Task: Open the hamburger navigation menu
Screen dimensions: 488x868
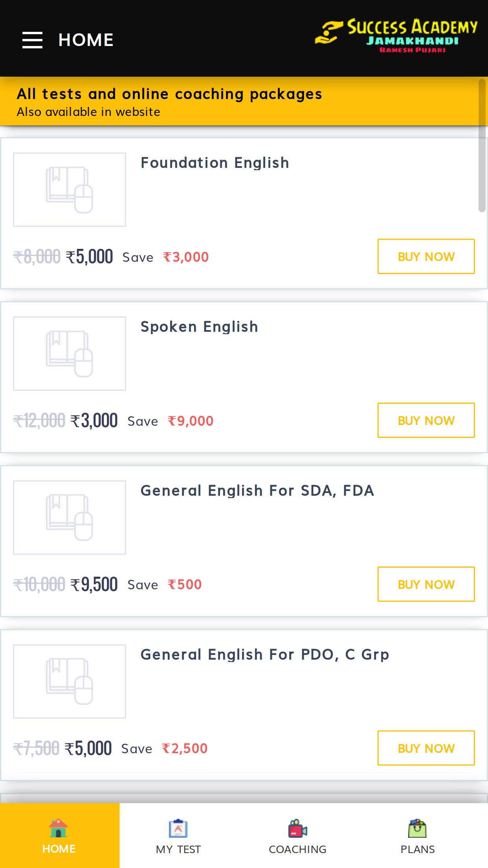Action: (x=32, y=40)
